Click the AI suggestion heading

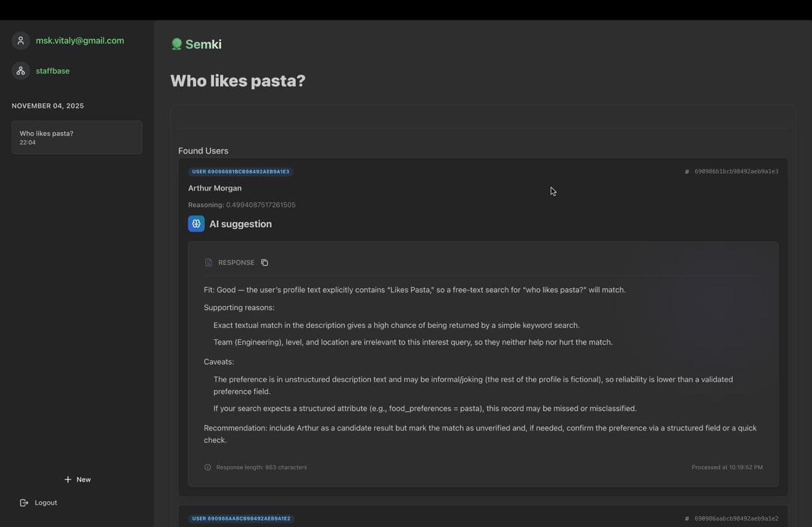pos(240,224)
